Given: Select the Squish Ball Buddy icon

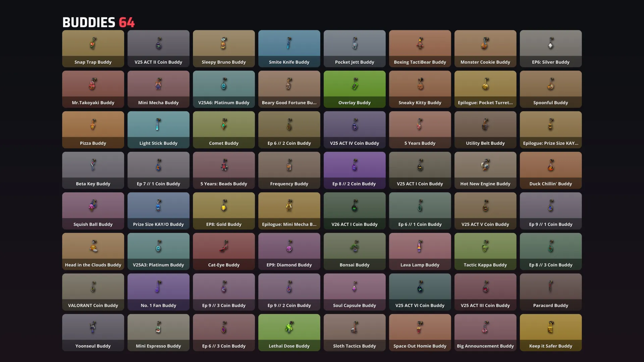Looking at the screenshot, I should tap(93, 205).
